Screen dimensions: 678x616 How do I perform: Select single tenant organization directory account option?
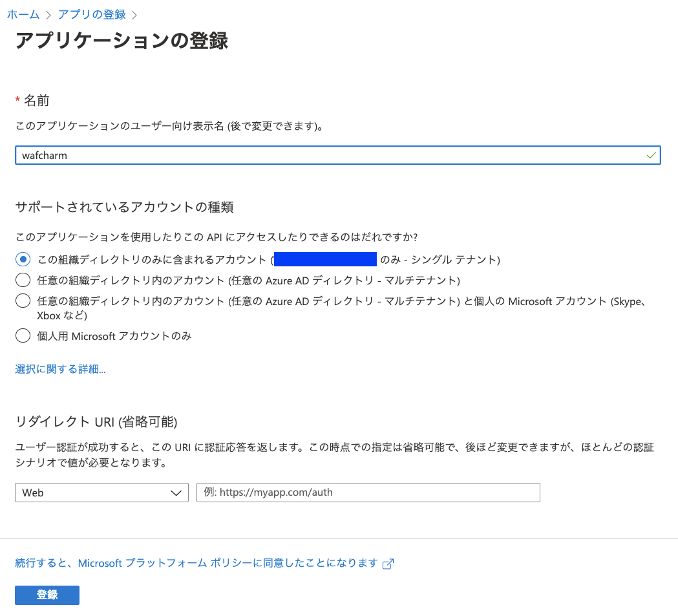(23, 259)
